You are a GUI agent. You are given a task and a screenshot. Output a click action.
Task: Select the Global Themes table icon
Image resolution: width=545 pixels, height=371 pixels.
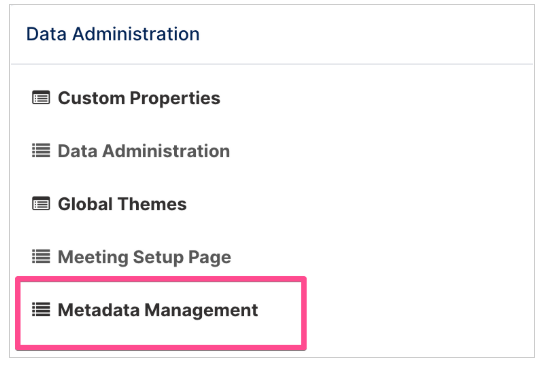[x=41, y=204]
